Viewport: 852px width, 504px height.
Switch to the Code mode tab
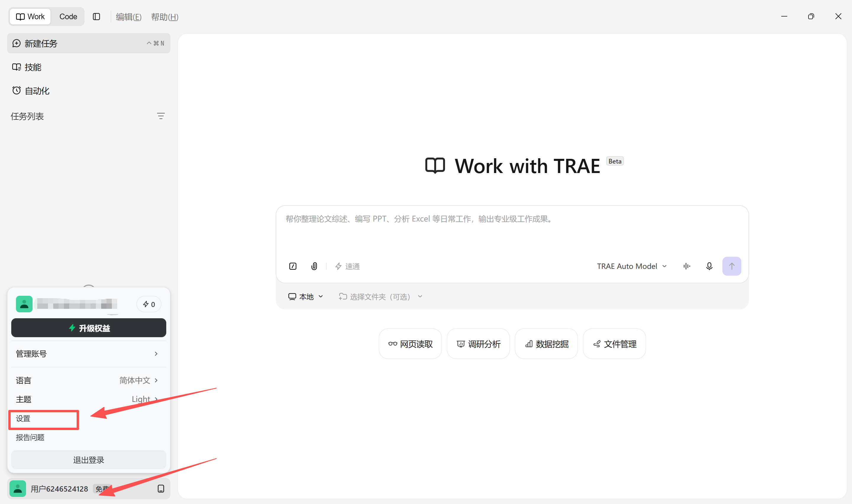[68, 17]
